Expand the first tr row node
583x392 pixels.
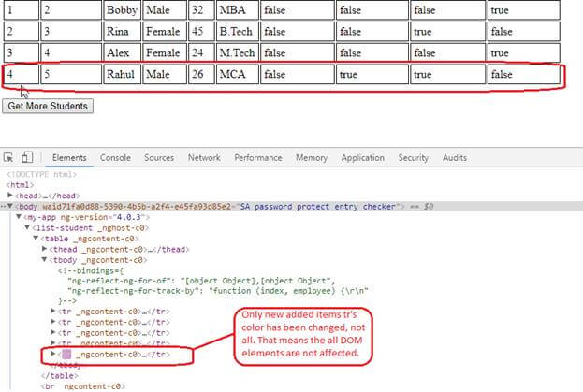pos(52,311)
